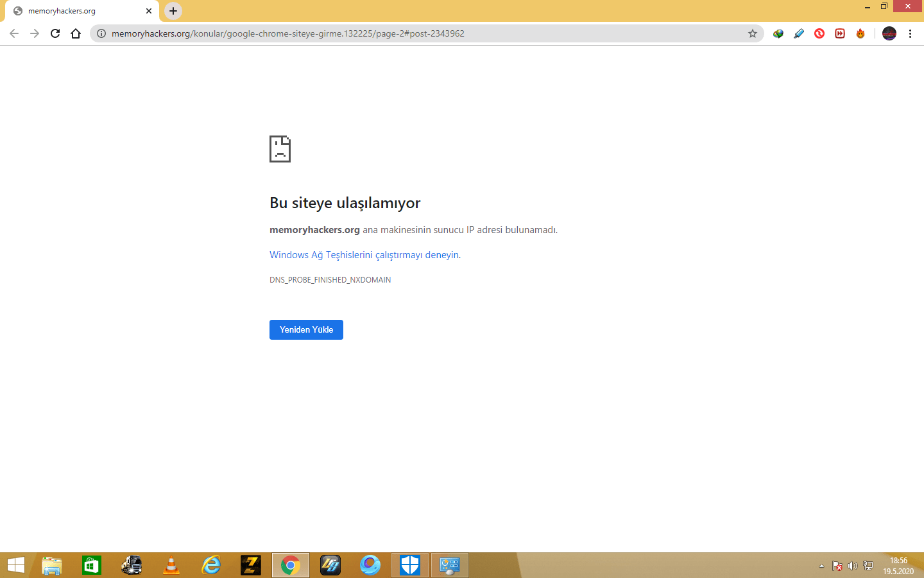The height and width of the screenshot is (578, 924).
Task: Show hidden system tray icons
Action: pos(821,566)
